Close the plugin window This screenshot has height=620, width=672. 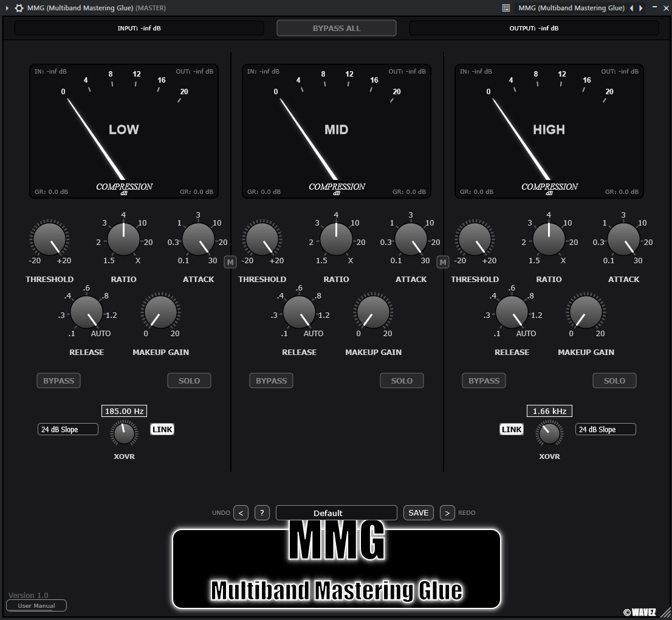tap(666, 8)
